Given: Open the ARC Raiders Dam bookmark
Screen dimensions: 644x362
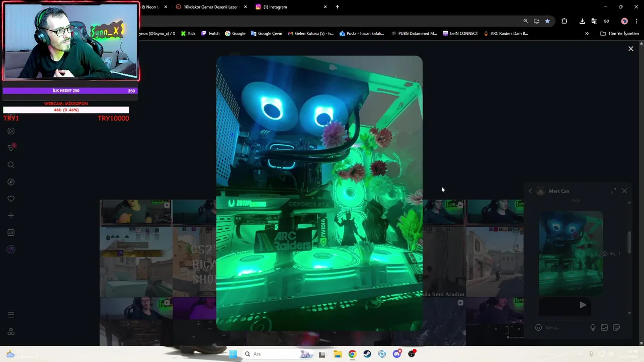Looking at the screenshot, I should [x=506, y=34].
